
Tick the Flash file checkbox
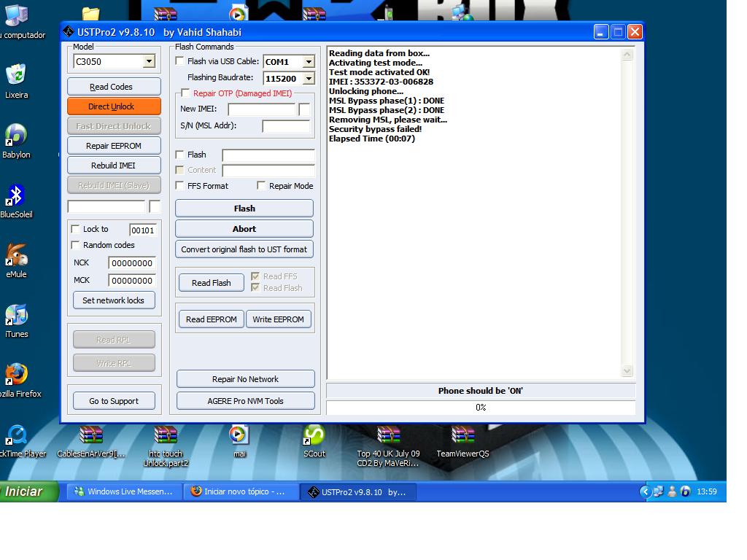(x=179, y=155)
